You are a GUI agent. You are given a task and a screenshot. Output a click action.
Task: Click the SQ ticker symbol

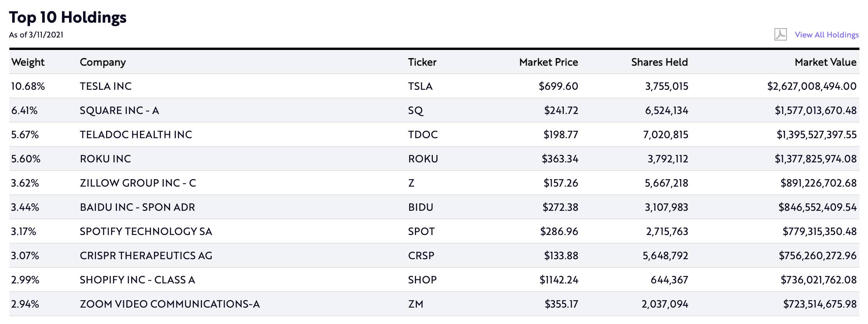415,110
